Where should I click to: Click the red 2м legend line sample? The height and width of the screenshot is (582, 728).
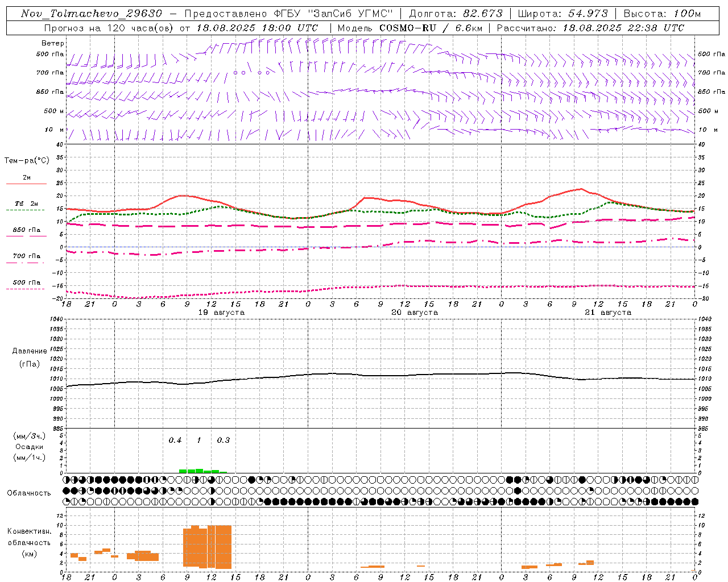(26, 184)
